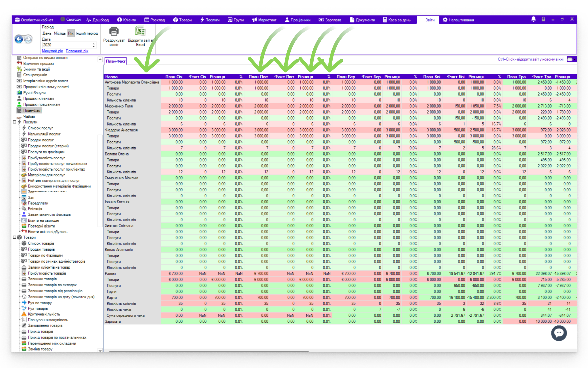Select the План-факт report tab

(116, 61)
